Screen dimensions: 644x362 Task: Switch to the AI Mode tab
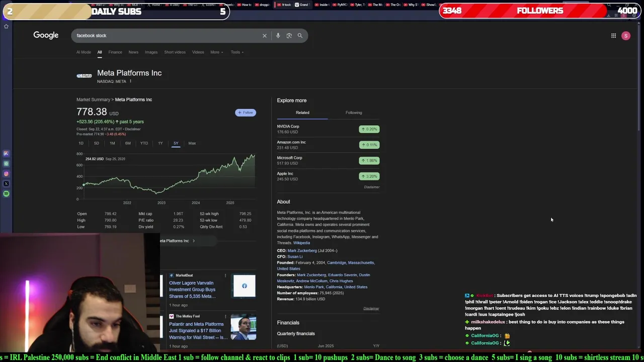(x=84, y=52)
